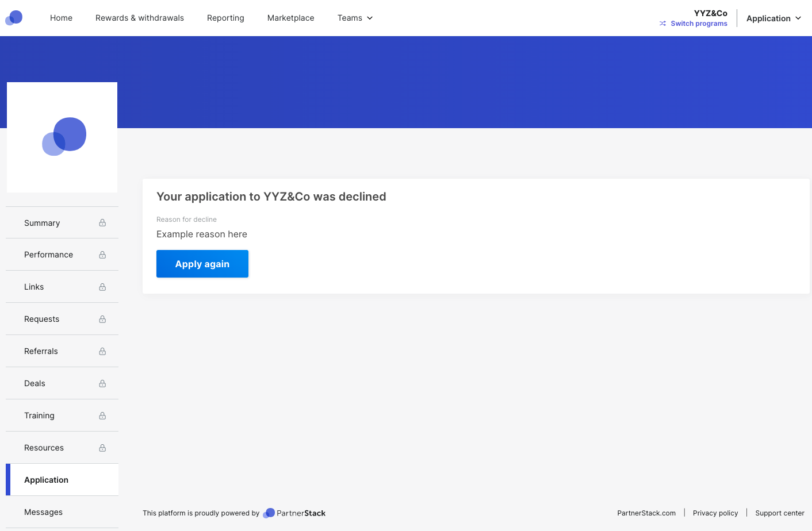Click the lock icon beside Referrals
Screen dimensions: 812x531
tap(102, 351)
